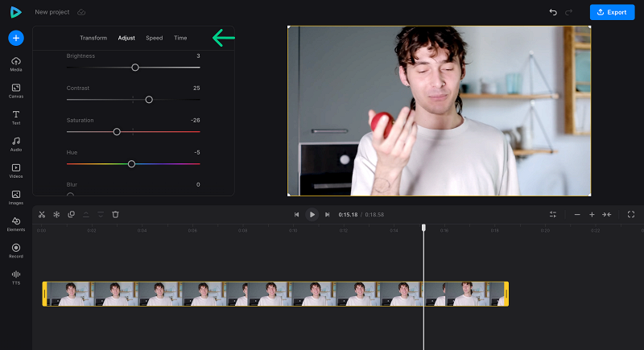The image size is (644, 350).
Task: Open the Videos library panel
Action: click(16, 171)
